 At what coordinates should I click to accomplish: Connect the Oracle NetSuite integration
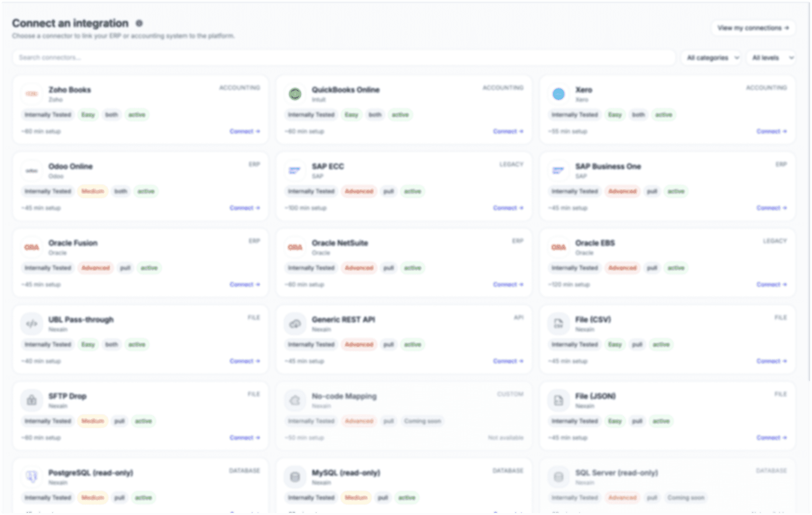508,284
